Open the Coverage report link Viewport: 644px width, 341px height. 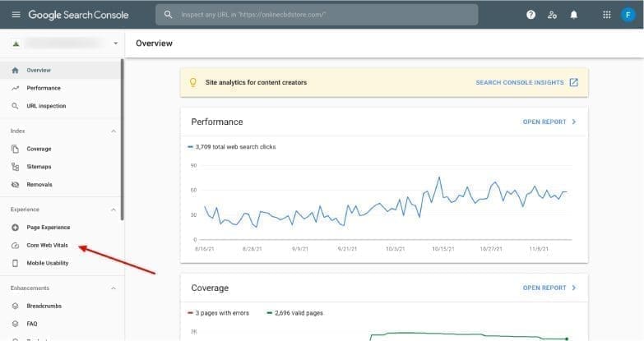(x=549, y=288)
